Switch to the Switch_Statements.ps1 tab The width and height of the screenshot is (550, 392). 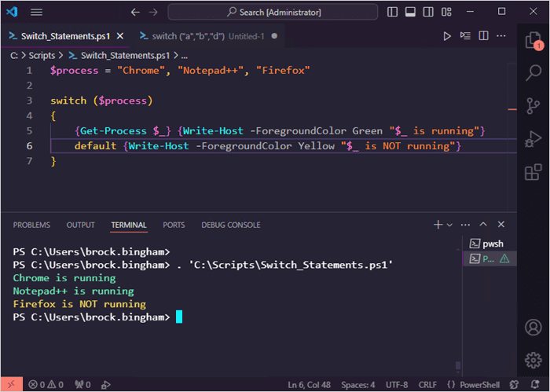pyautogui.click(x=65, y=36)
